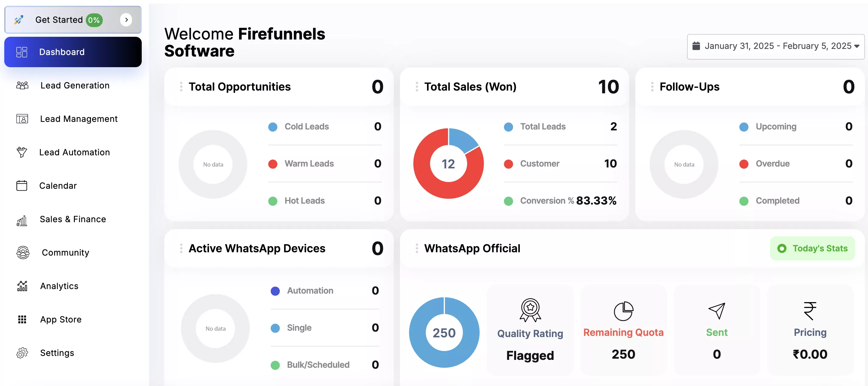Click the Customer count row

[560, 164]
